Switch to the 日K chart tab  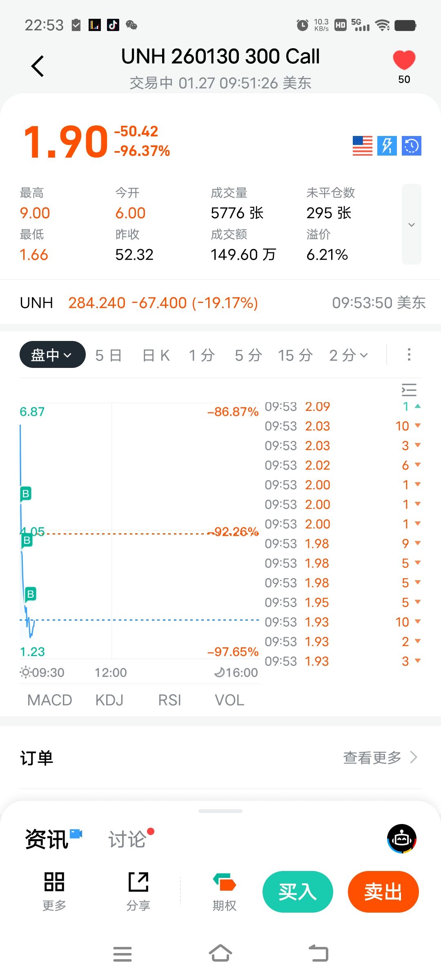pos(156,356)
